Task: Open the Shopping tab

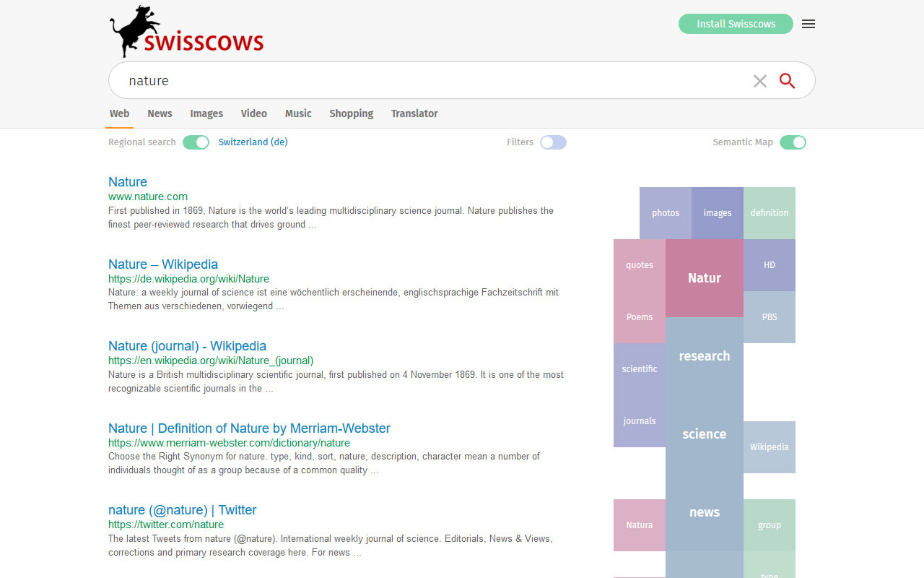Action: tap(352, 113)
